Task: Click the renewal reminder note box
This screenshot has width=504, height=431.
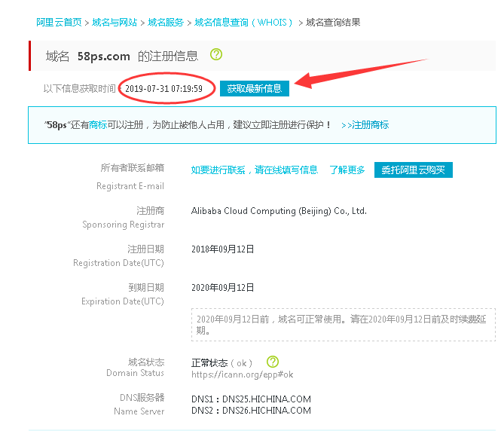Action: pos(344,325)
